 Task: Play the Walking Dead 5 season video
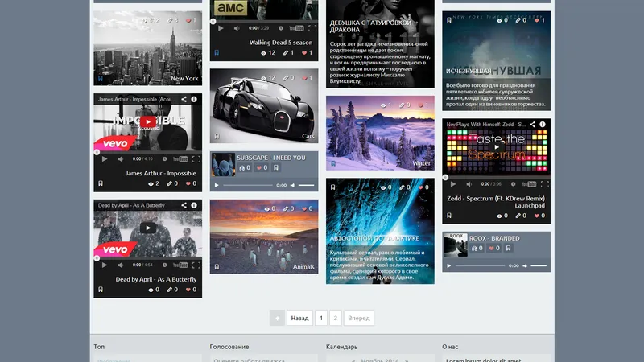coord(221,28)
